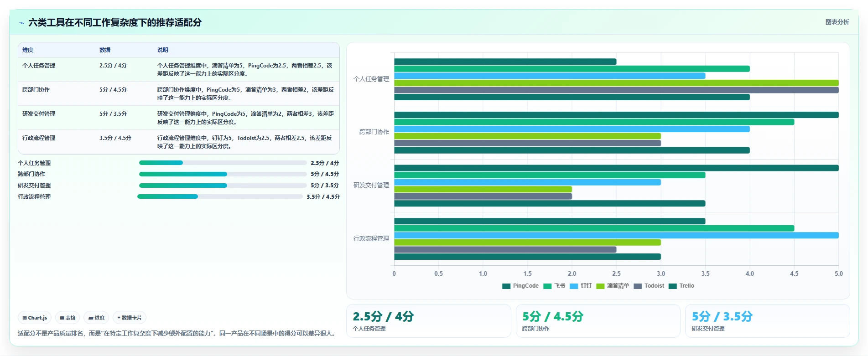Click the 跨部门协作 progress bar
The height and width of the screenshot is (356, 868).
click(x=223, y=174)
